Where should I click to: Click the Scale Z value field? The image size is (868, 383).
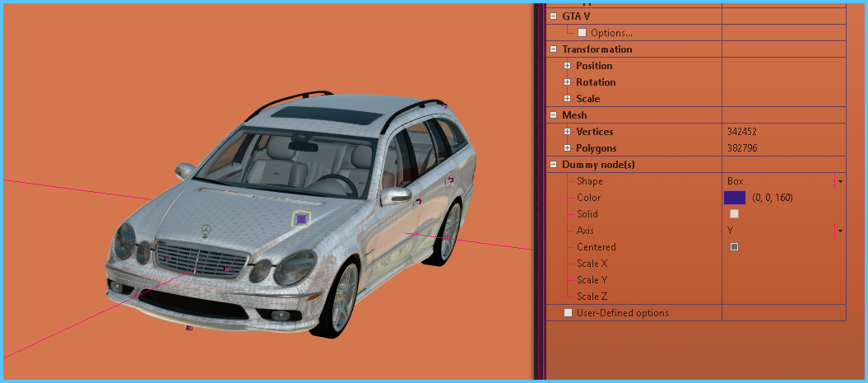[x=782, y=297]
